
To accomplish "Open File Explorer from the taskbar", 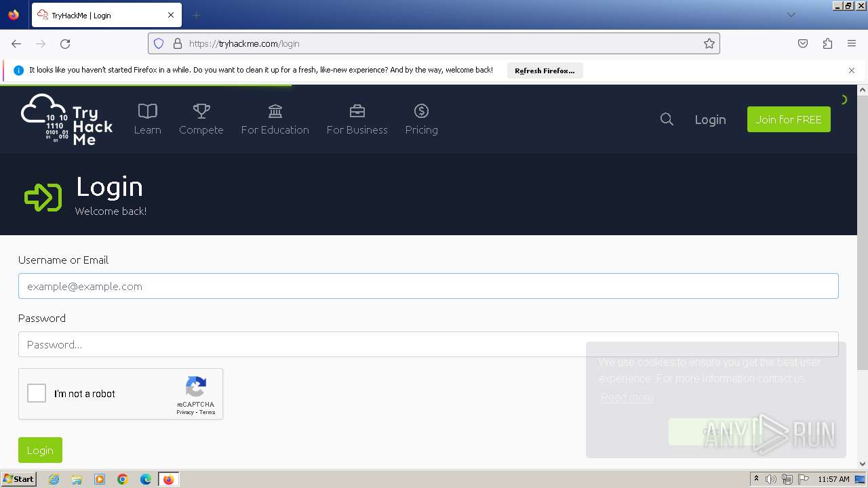I will (77, 479).
